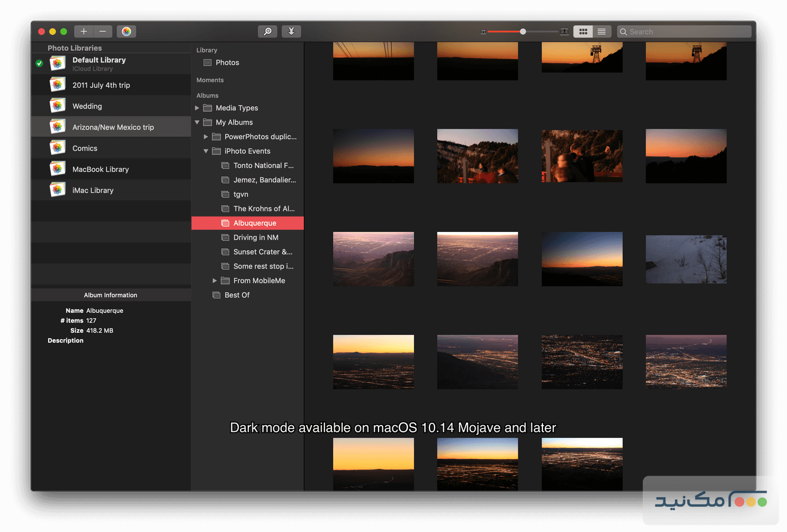Image resolution: width=787 pixels, height=532 pixels.
Task: Click the Search input field
Action: pyautogui.click(x=686, y=32)
